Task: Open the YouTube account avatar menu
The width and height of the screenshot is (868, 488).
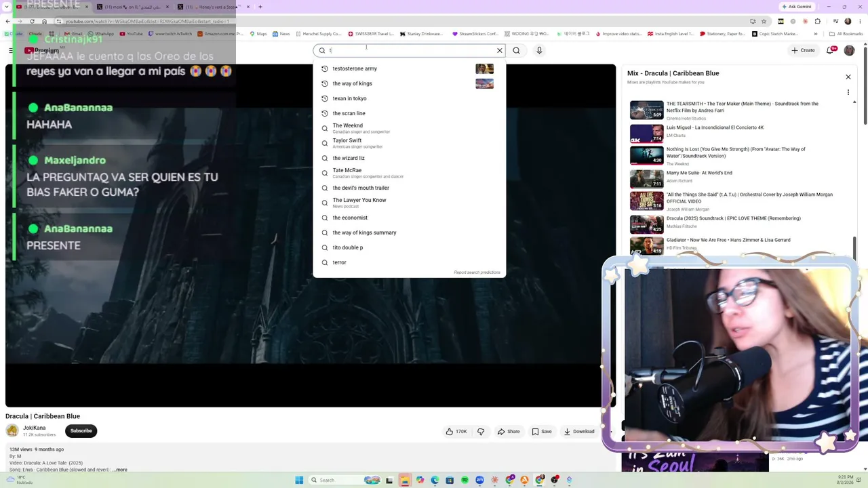Action: (849, 50)
